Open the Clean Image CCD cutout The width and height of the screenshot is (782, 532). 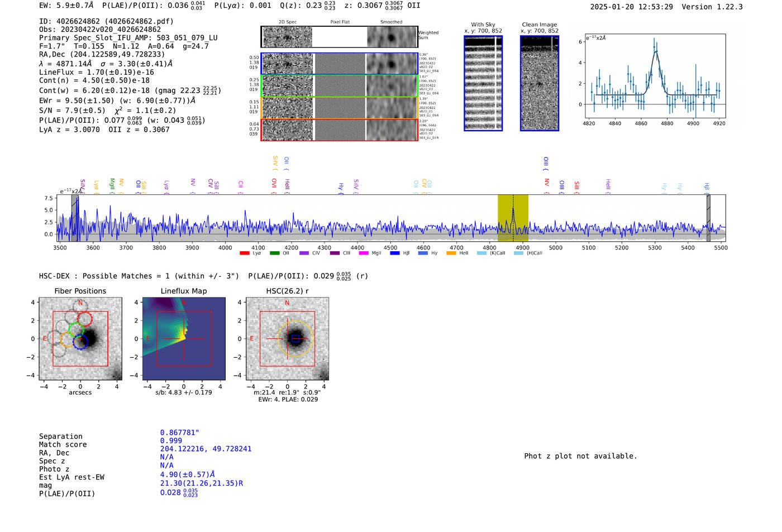(540, 83)
